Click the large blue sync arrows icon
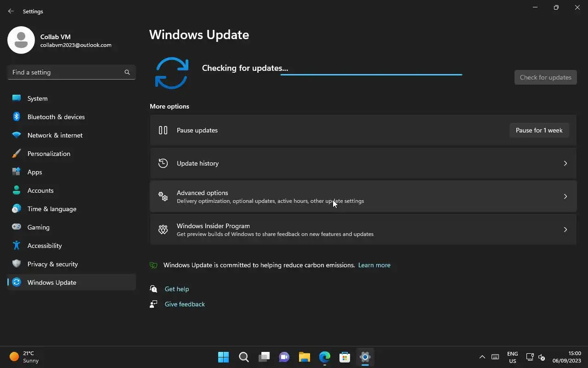The width and height of the screenshot is (588, 368). (172, 73)
